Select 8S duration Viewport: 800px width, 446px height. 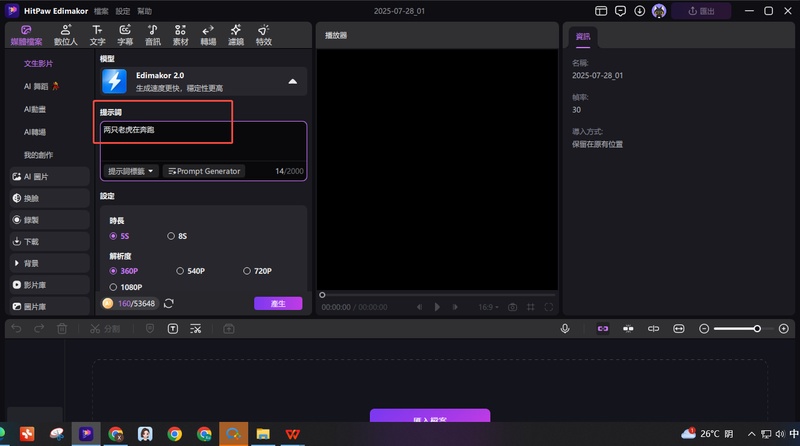point(178,236)
